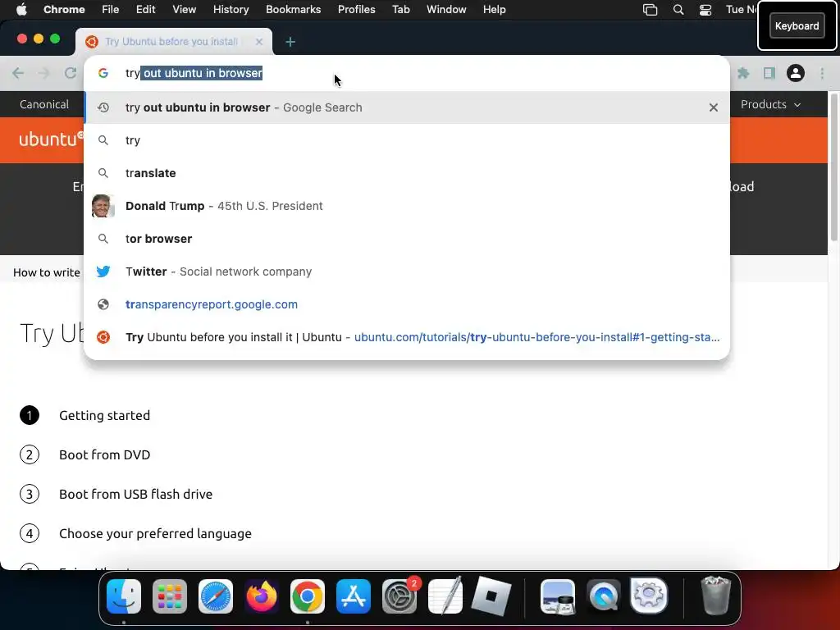This screenshot has height=630, width=840.
Task: Click the page vertical scrollbar
Action: [x=834, y=167]
